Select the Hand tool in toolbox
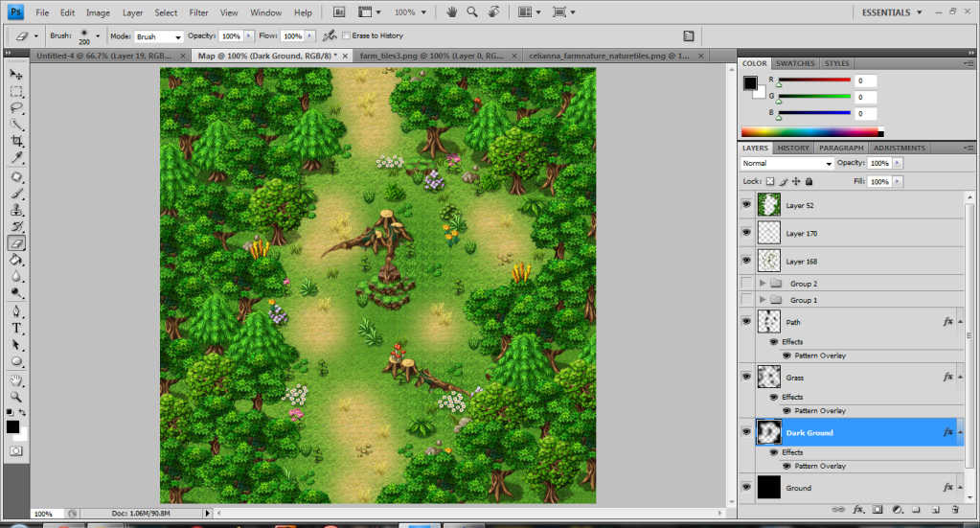Image resolution: width=980 pixels, height=528 pixels. coord(16,380)
